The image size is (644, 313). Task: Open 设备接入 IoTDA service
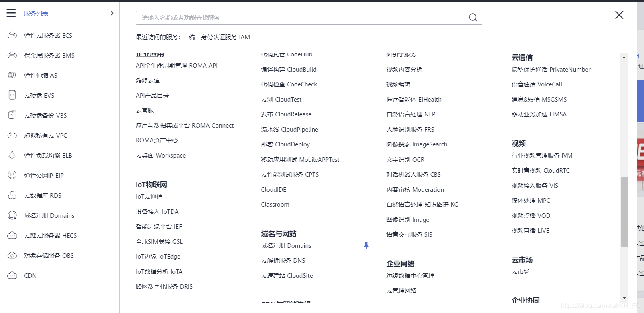click(157, 211)
